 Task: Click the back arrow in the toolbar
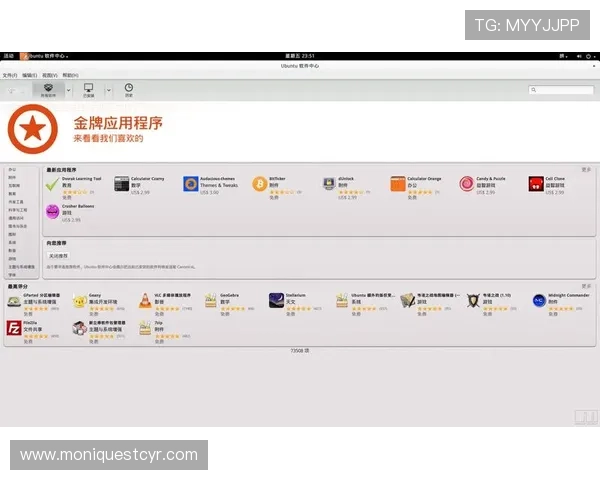point(11,91)
